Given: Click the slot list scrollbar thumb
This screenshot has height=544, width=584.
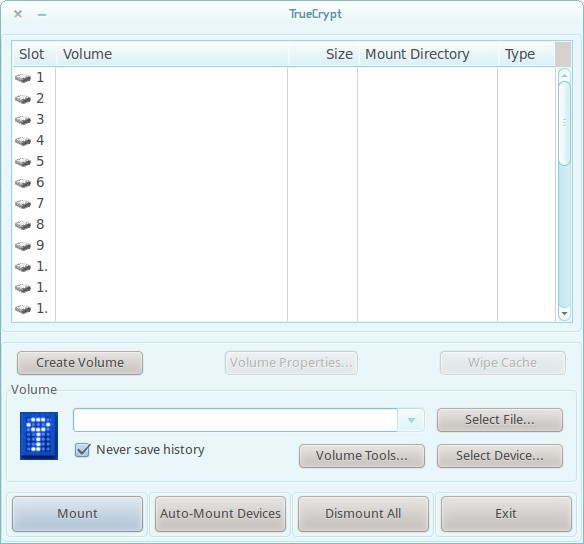Looking at the screenshot, I should (x=565, y=123).
